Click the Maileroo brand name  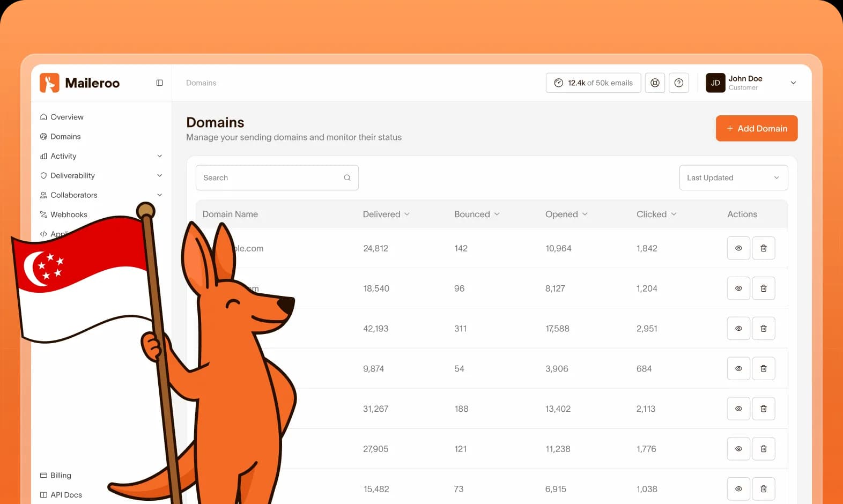tap(92, 83)
